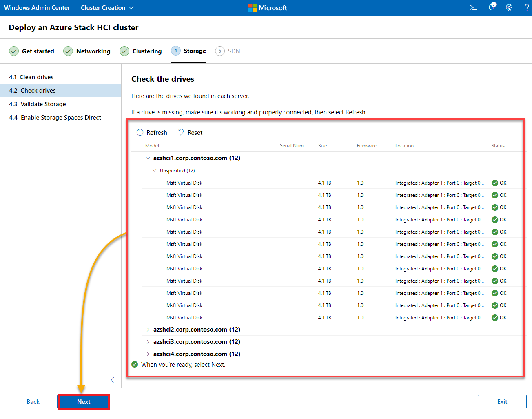Click the Back button
This screenshot has height=419, width=532.
pos(33,402)
